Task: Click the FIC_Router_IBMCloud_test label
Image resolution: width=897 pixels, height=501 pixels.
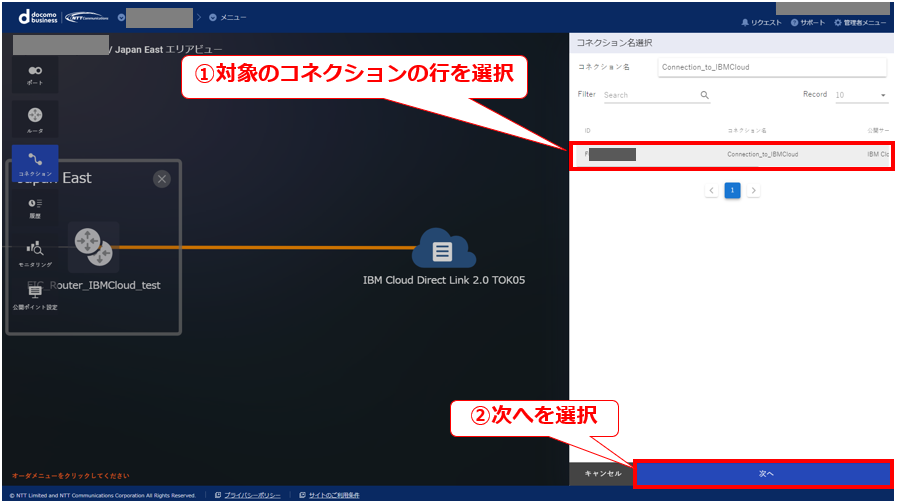Action: [94, 285]
